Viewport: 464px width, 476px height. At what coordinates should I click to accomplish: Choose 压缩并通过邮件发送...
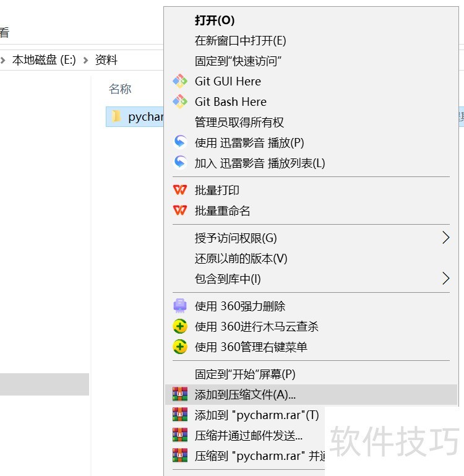245,435
